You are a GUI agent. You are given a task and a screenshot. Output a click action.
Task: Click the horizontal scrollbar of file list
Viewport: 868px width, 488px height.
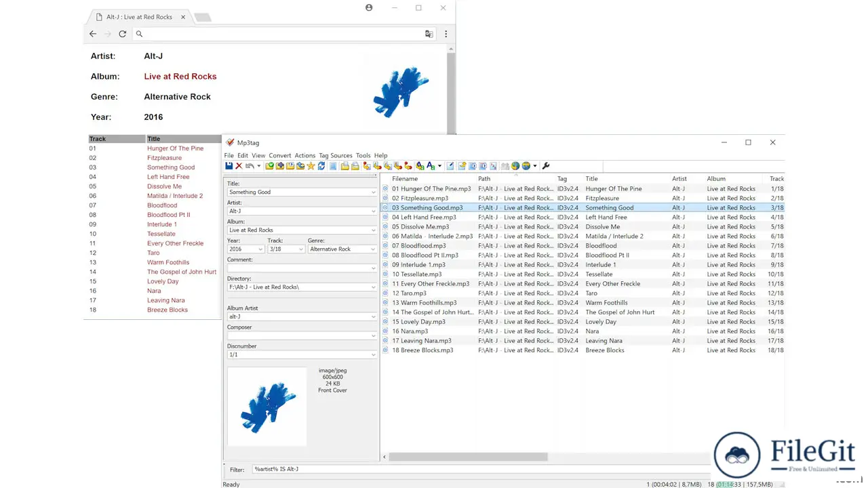tap(468, 457)
